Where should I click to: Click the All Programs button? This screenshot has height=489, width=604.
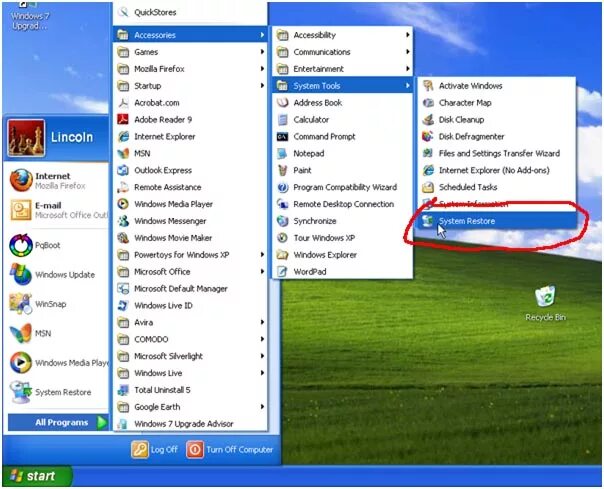tap(59, 422)
